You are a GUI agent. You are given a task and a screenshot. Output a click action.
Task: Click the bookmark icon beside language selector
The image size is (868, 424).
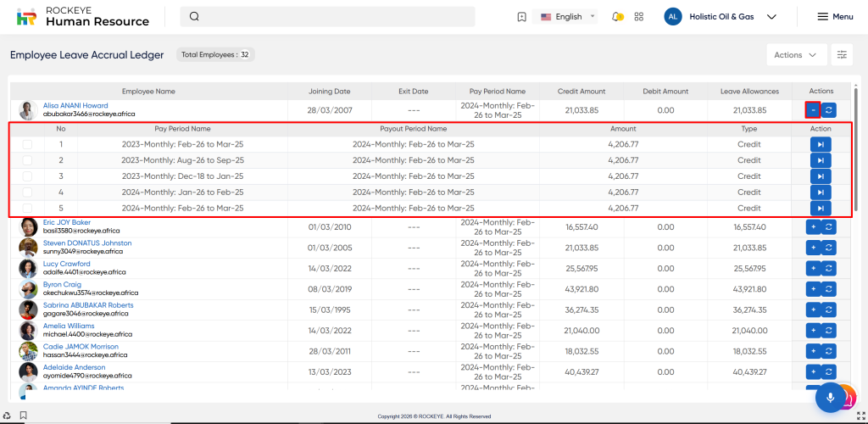pyautogui.click(x=521, y=17)
